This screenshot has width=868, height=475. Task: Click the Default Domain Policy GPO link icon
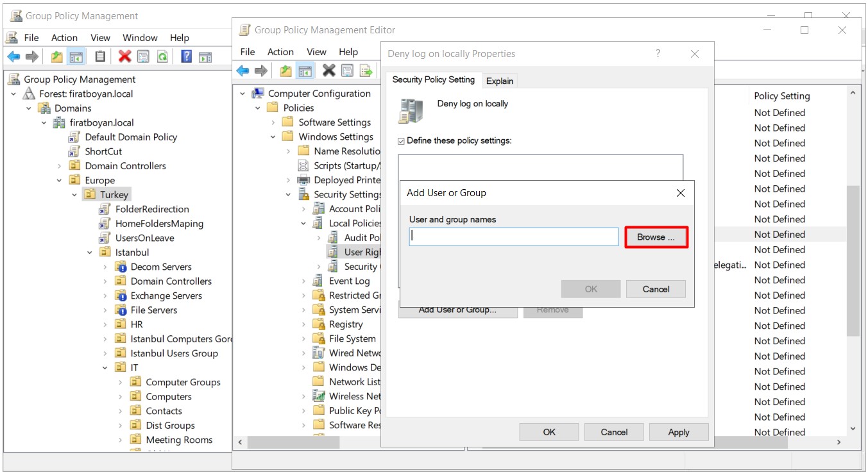74,137
